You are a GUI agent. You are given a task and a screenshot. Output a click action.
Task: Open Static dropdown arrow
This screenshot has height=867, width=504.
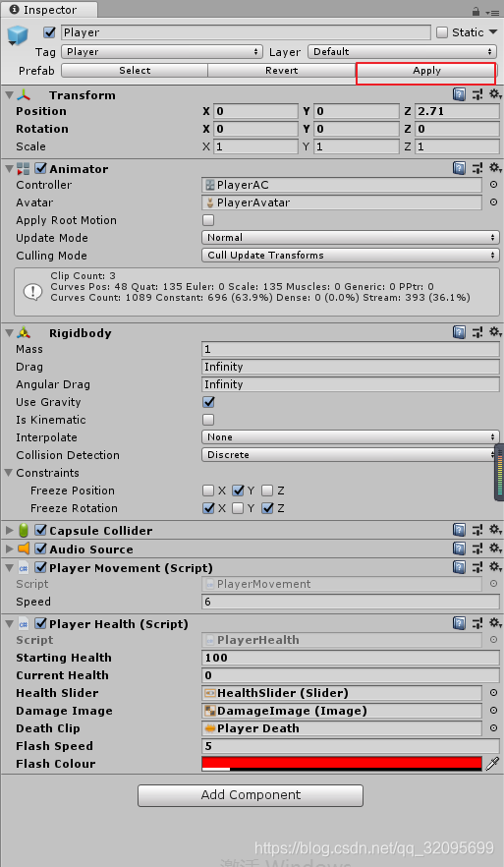pos(493,32)
